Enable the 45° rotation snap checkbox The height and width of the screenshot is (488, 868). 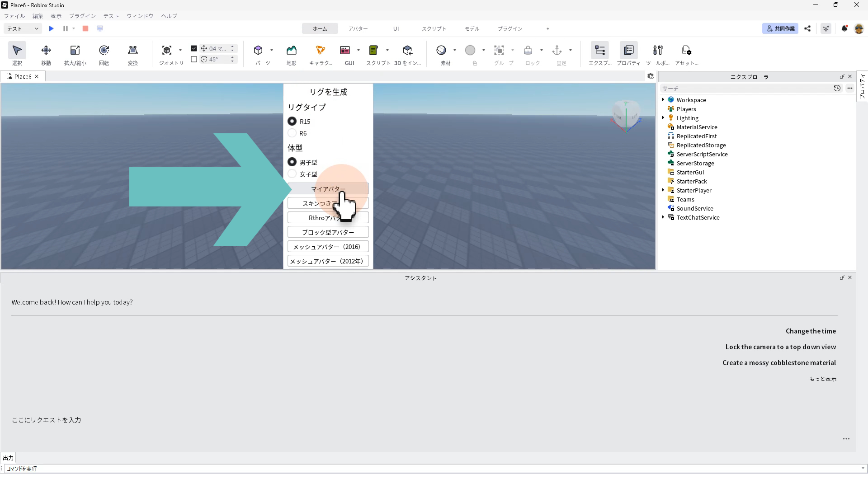click(x=194, y=59)
